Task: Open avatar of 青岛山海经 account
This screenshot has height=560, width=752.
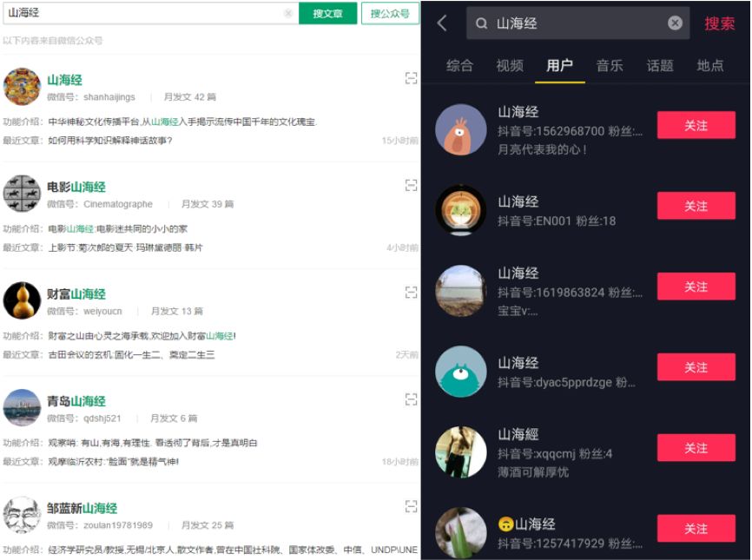Action: coord(22,407)
